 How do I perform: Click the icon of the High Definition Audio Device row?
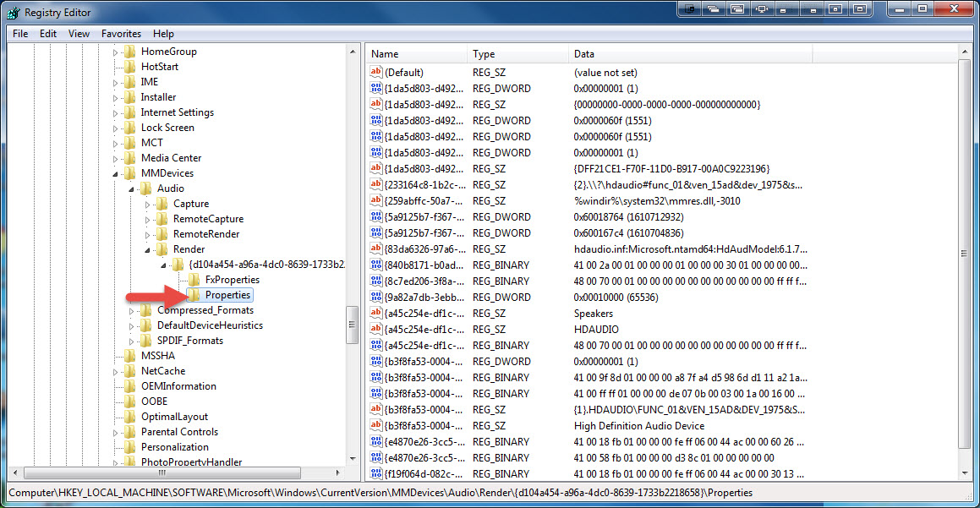(x=376, y=426)
